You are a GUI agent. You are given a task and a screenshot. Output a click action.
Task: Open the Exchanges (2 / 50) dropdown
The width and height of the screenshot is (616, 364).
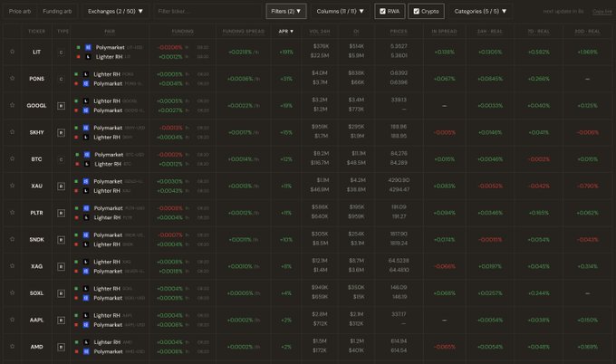[x=116, y=12]
